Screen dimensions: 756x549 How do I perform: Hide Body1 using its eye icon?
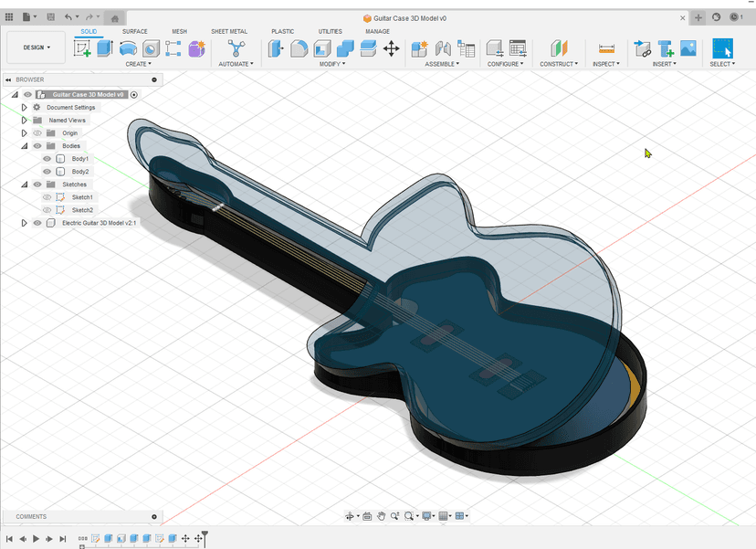47,159
